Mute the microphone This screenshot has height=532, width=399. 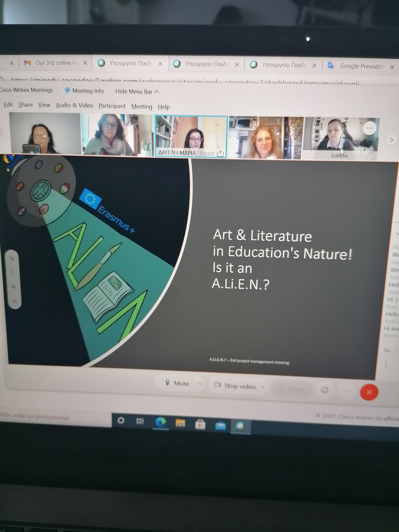(178, 383)
